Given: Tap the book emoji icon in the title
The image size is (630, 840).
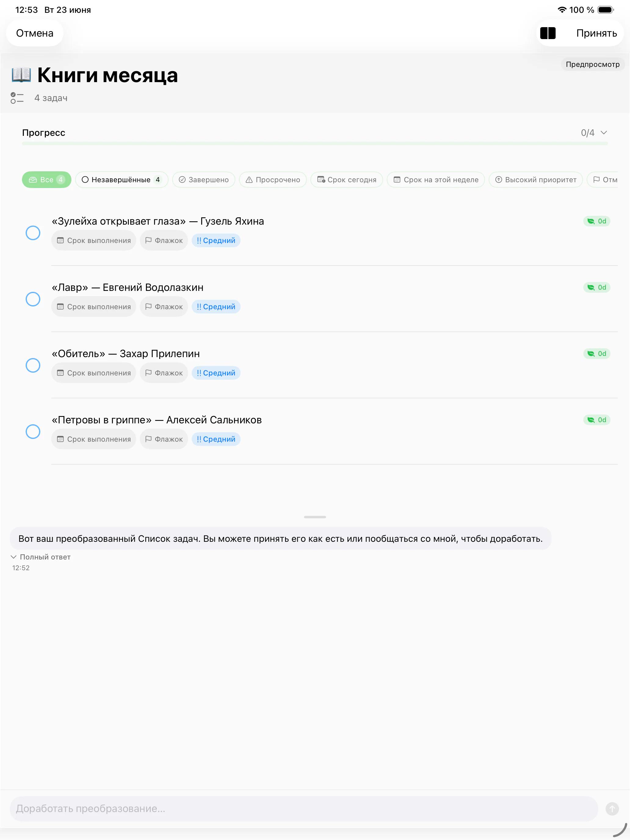Looking at the screenshot, I should click(x=21, y=75).
